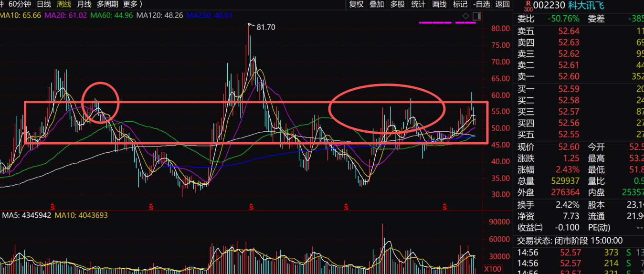Viewport: 644px width, 274px height.
Task: Click the last red S marker on timeline
Action: click(x=445, y=207)
